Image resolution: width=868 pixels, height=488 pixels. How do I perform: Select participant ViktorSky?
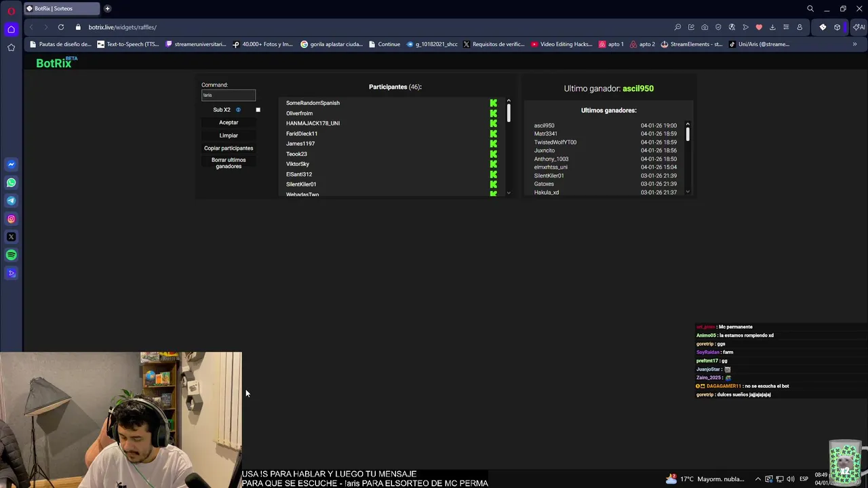click(x=298, y=164)
